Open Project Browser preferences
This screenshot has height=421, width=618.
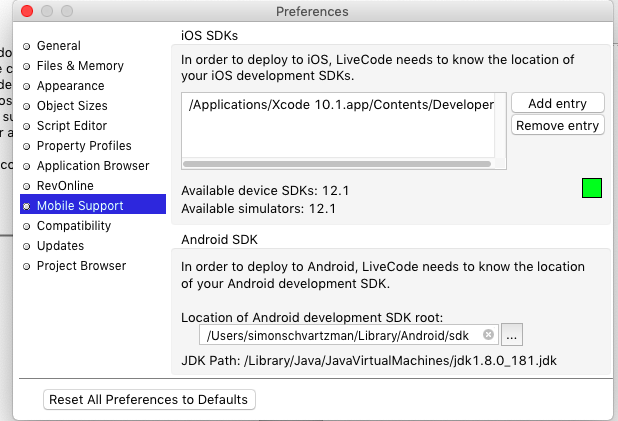click(x=81, y=266)
